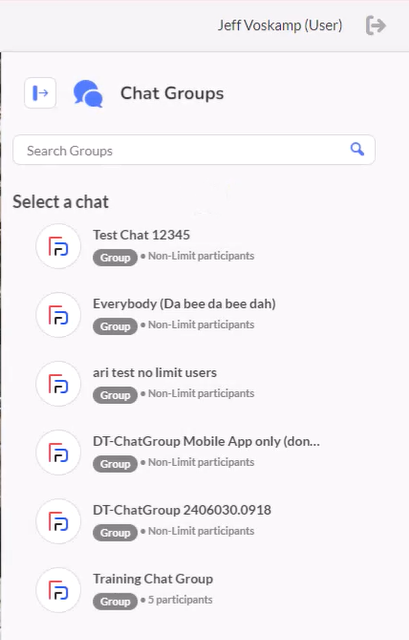Click the ari test group avatar icon

point(58,383)
